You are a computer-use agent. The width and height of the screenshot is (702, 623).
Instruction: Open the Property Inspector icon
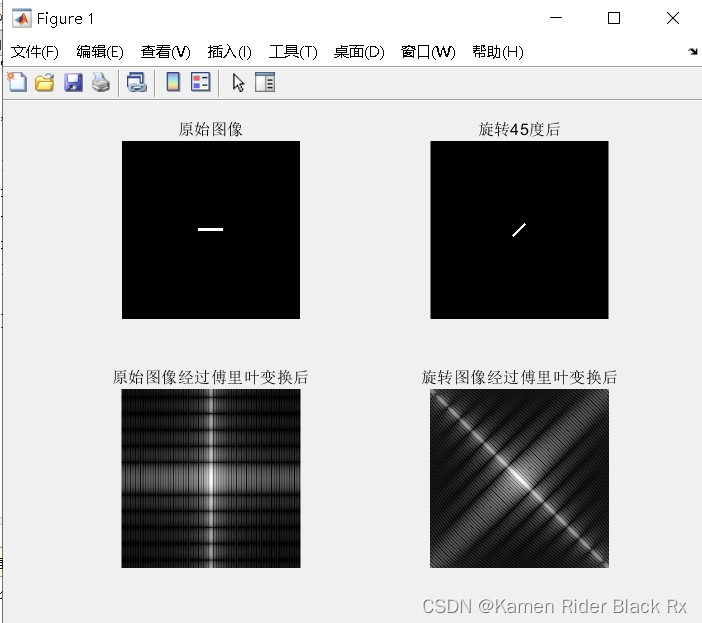pos(265,82)
